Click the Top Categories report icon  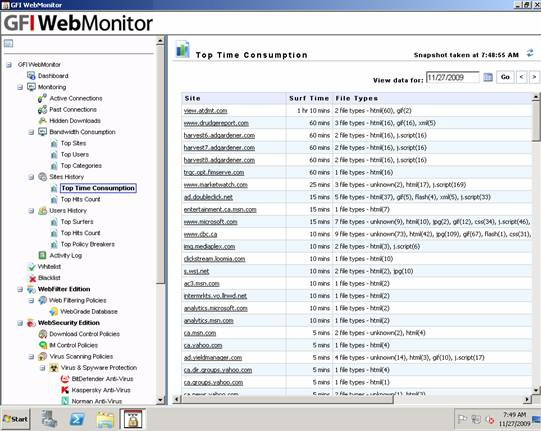pyautogui.click(x=54, y=166)
